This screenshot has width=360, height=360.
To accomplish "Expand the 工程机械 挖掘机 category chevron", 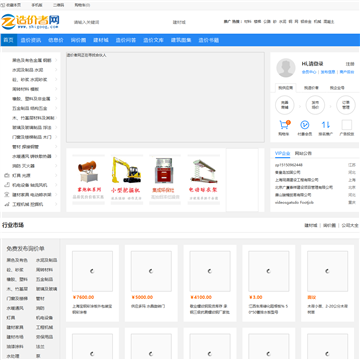I will (x=56, y=204).
